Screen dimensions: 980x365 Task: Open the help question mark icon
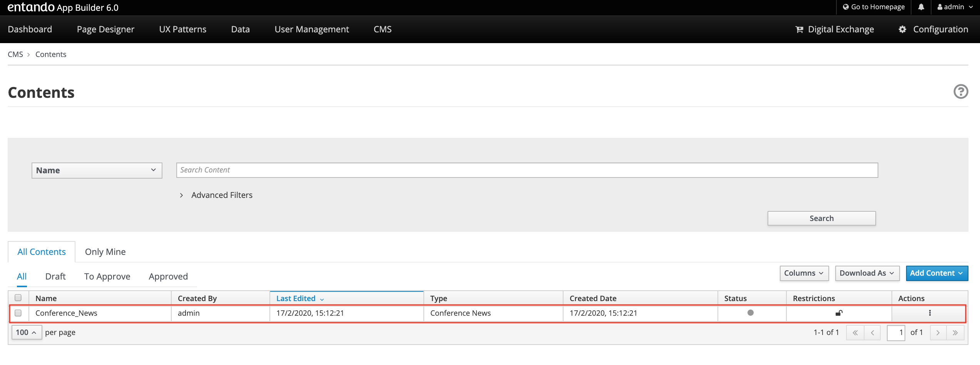coord(960,92)
